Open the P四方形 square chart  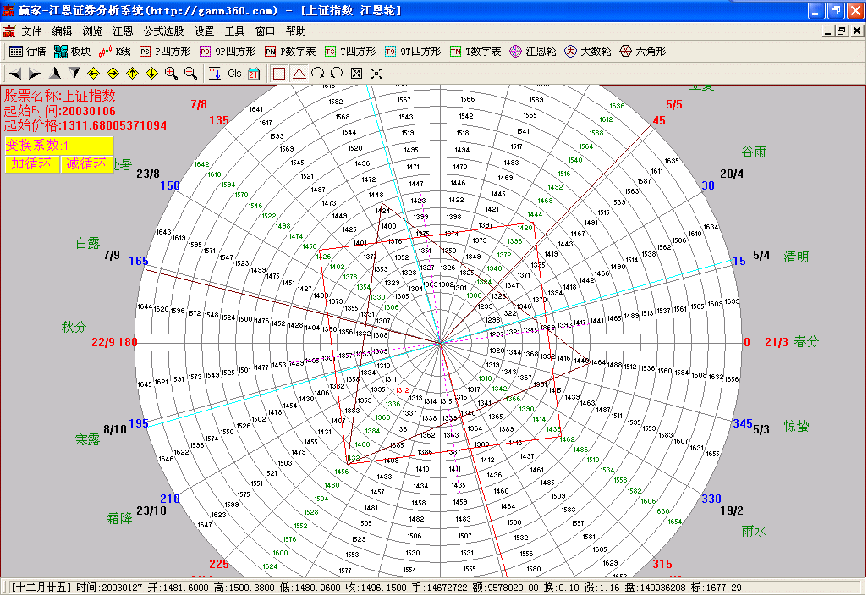tap(166, 52)
